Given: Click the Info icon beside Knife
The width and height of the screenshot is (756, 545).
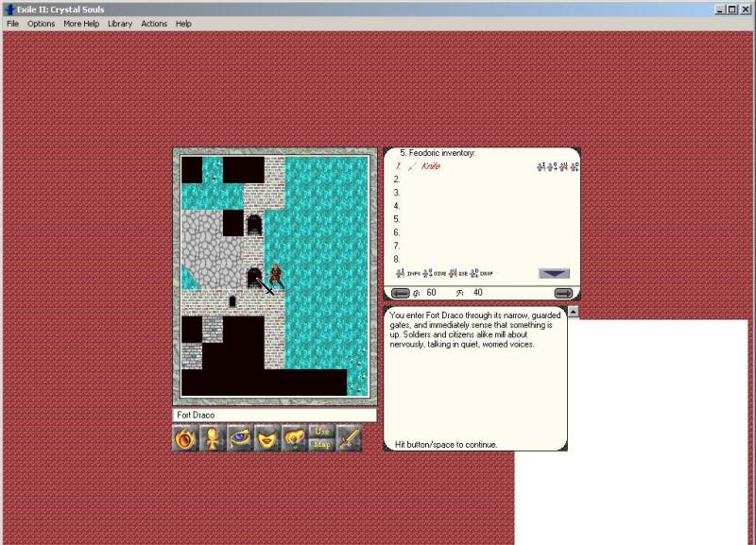Looking at the screenshot, I should (541, 166).
